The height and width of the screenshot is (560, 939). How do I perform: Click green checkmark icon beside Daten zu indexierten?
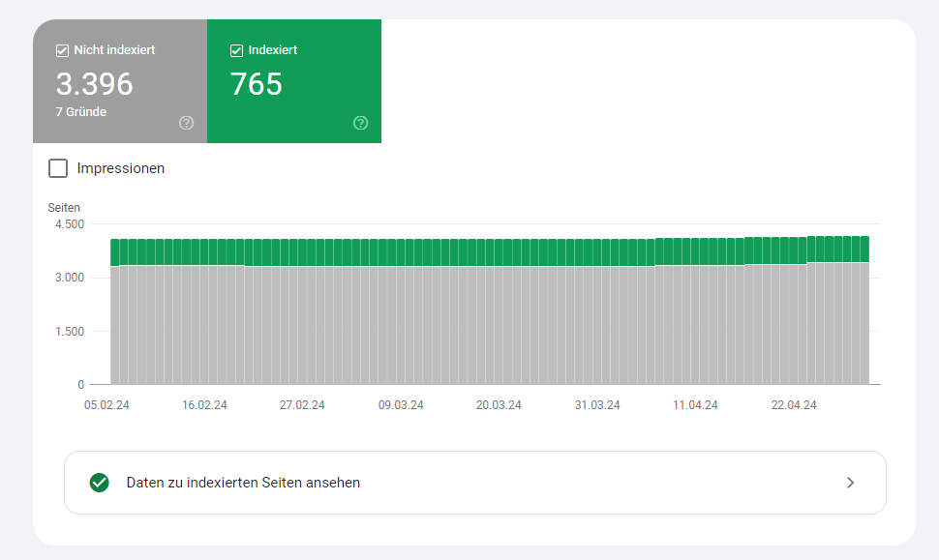tap(100, 483)
